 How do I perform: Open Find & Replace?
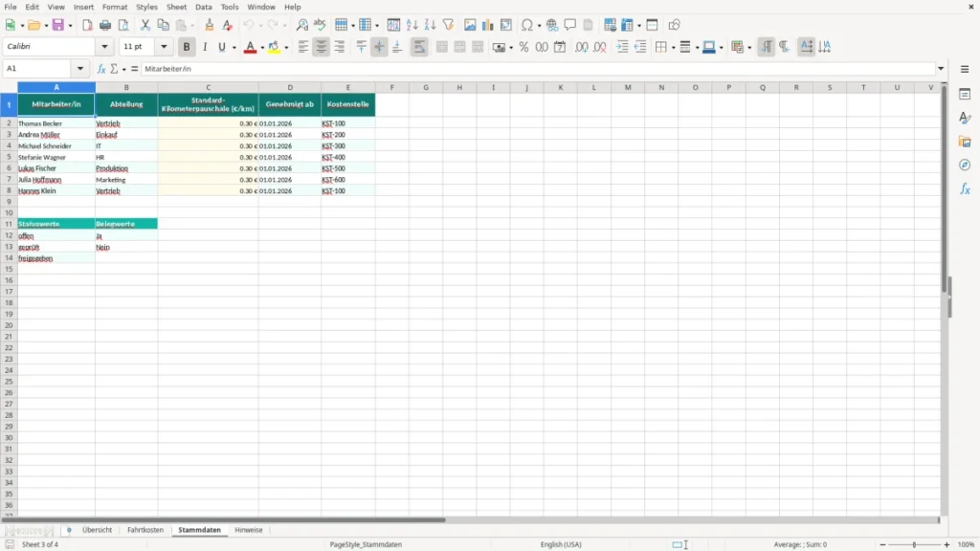pyautogui.click(x=301, y=25)
